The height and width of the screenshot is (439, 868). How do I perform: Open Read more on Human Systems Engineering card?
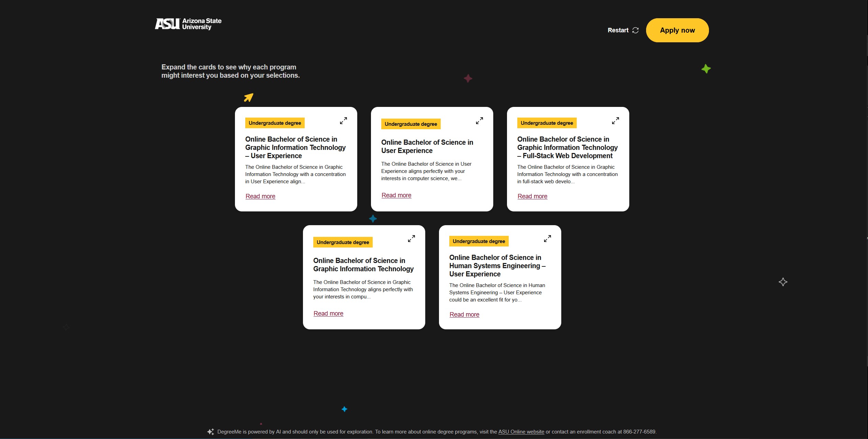464,315
